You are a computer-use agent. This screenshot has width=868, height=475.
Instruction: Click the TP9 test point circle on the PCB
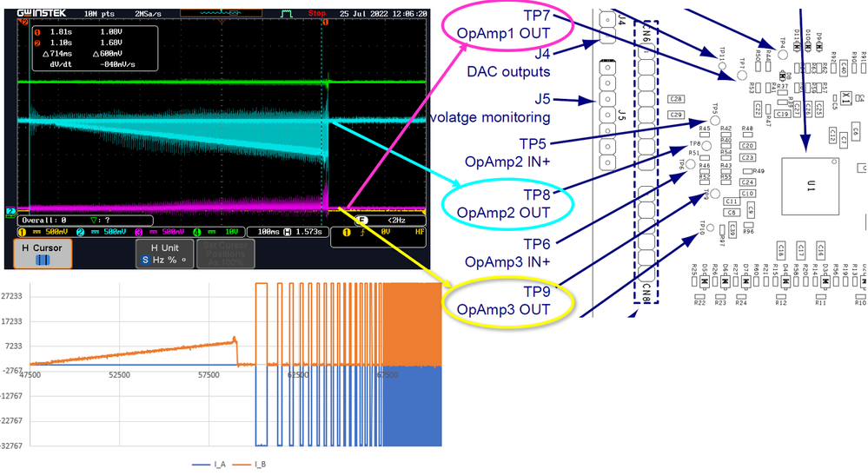(715, 194)
